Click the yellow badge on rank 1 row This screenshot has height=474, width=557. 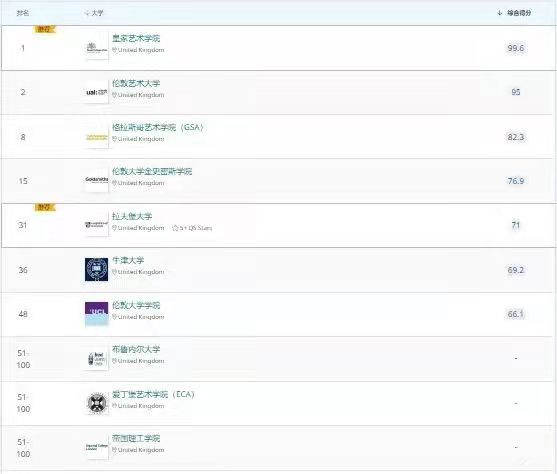point(45,29)
